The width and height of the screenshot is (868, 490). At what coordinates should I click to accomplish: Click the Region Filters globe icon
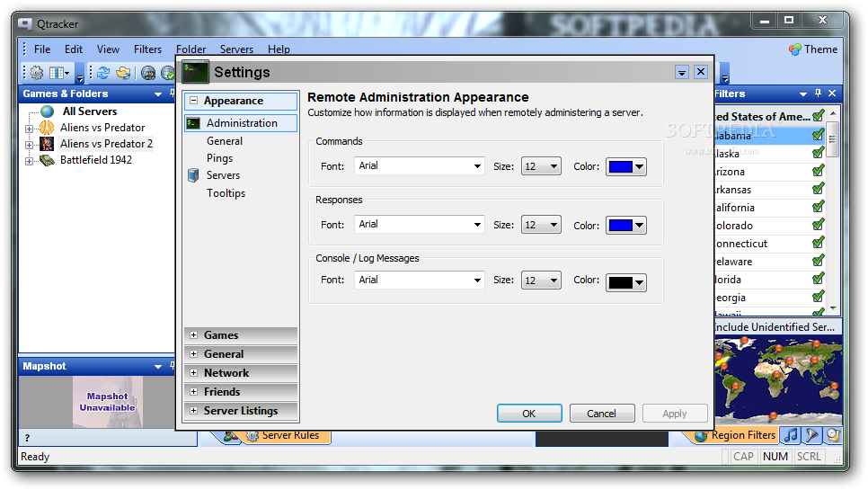point(702,436)
